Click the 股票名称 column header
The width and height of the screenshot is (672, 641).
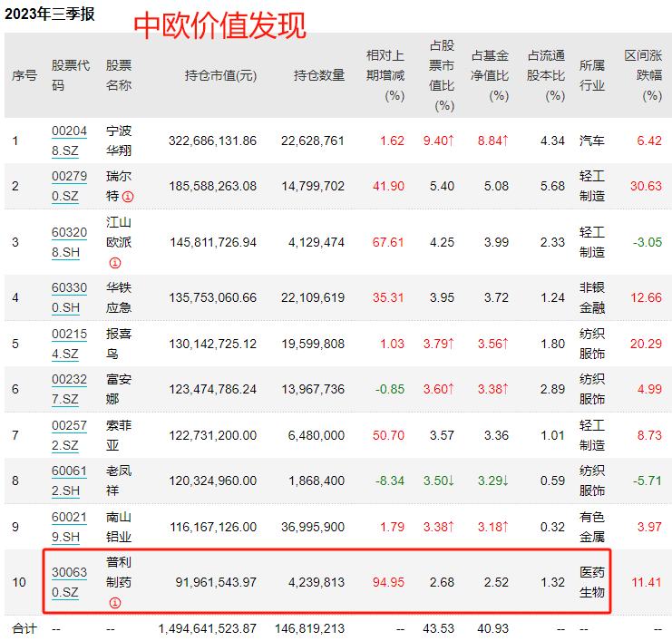(x=119, y=75)
